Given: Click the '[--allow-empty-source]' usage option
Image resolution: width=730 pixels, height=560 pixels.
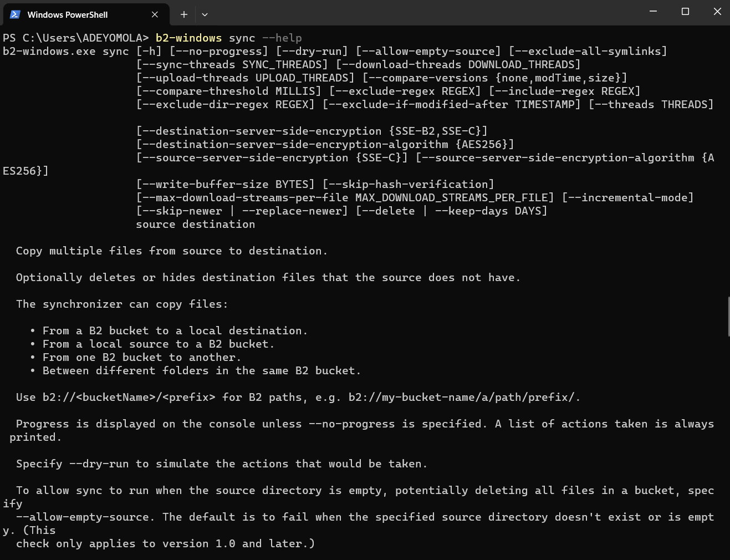Looking at the screenshot, I should [x=428, y=51].
